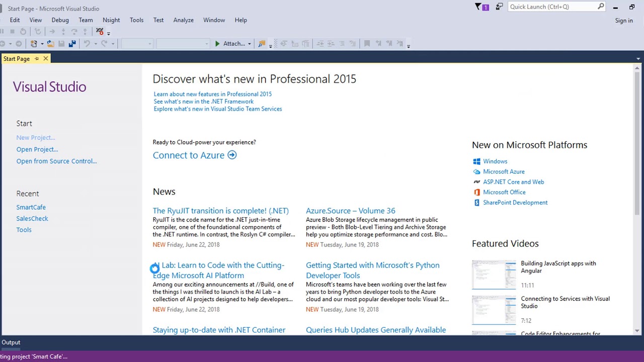Screen dimensions: 644x362
Task: Open the RyuJIT transition news article
Action: [x=221, y=211]
